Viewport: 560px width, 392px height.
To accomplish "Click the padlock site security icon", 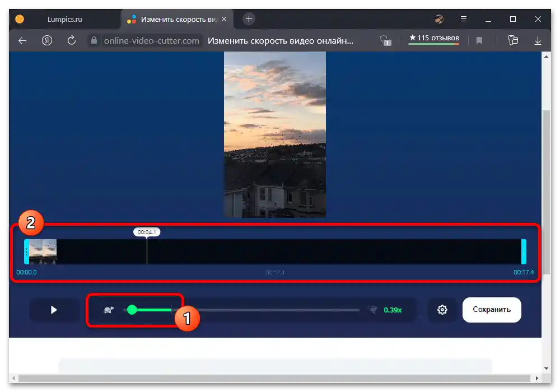I will point(94,40).
